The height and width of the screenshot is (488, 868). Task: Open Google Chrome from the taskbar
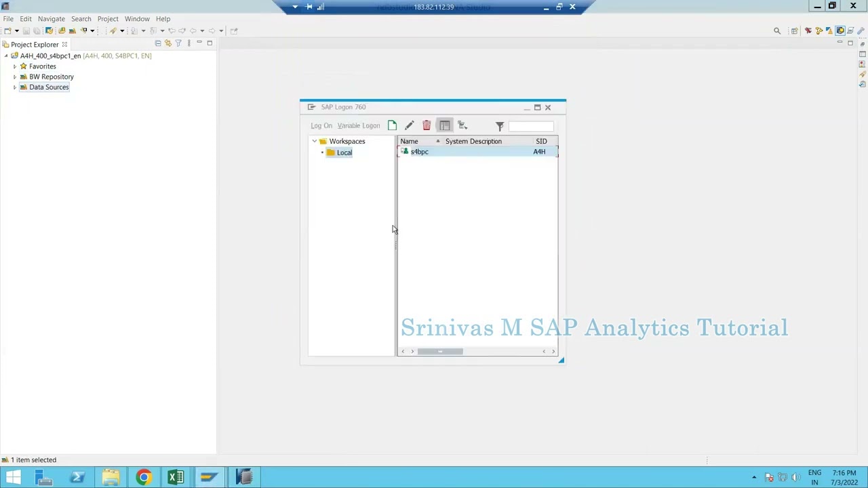(144, 478)
